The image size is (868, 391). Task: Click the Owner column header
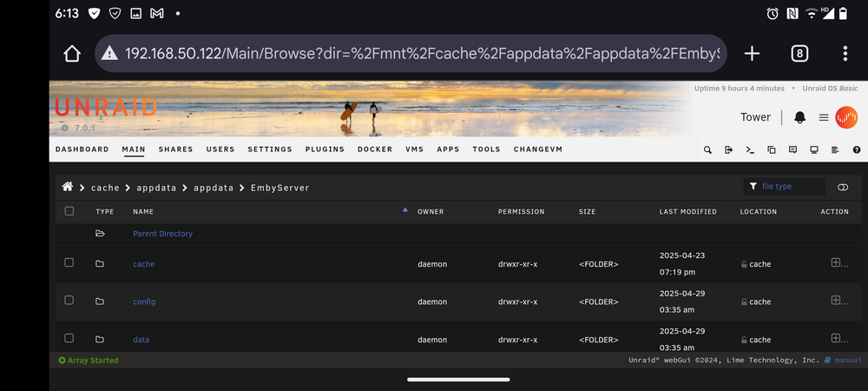pos(431,211)
